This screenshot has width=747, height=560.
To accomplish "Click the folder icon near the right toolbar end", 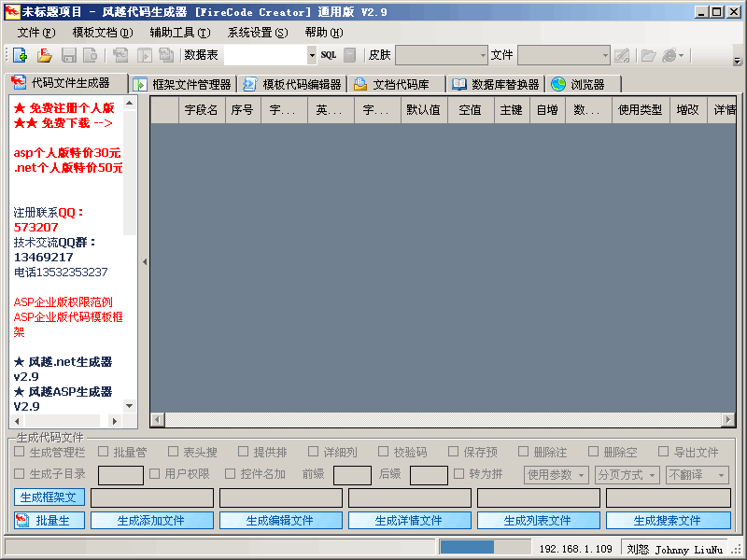I will point(647,55).
